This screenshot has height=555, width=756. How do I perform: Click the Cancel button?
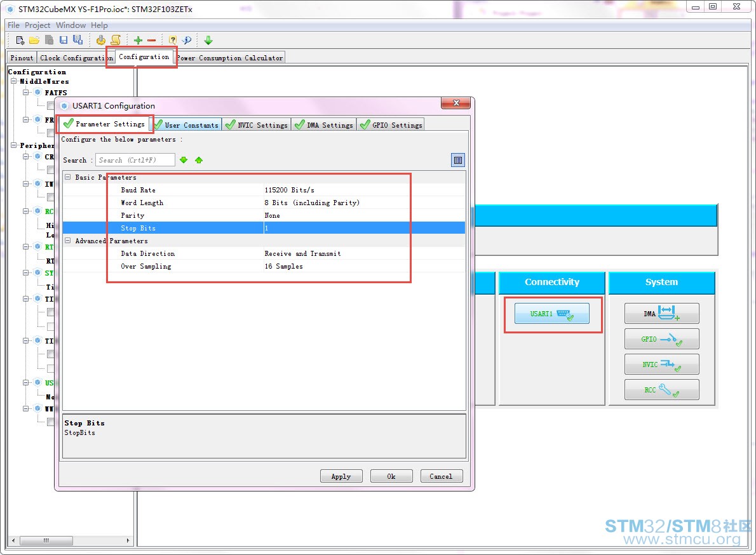coord(441,476)
